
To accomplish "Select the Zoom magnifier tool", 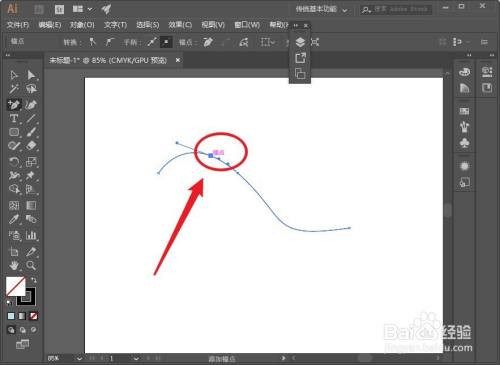I will pos(31,265).
